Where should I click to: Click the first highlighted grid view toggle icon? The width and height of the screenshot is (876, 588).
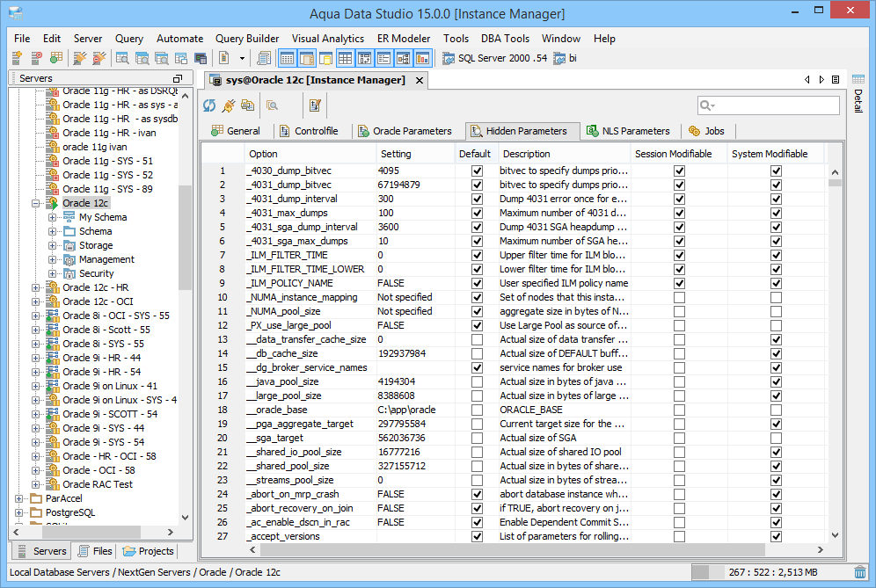(287, 58)
